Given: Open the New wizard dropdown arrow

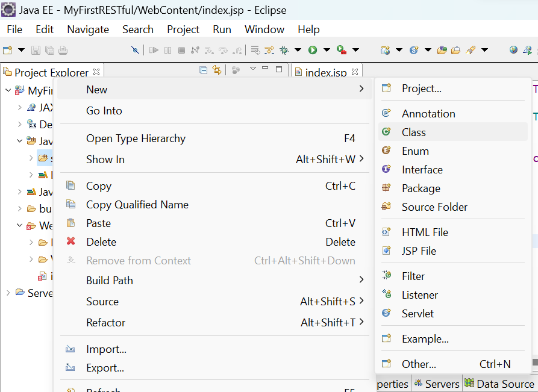Looking at the screenshot, I should (21, 50).
